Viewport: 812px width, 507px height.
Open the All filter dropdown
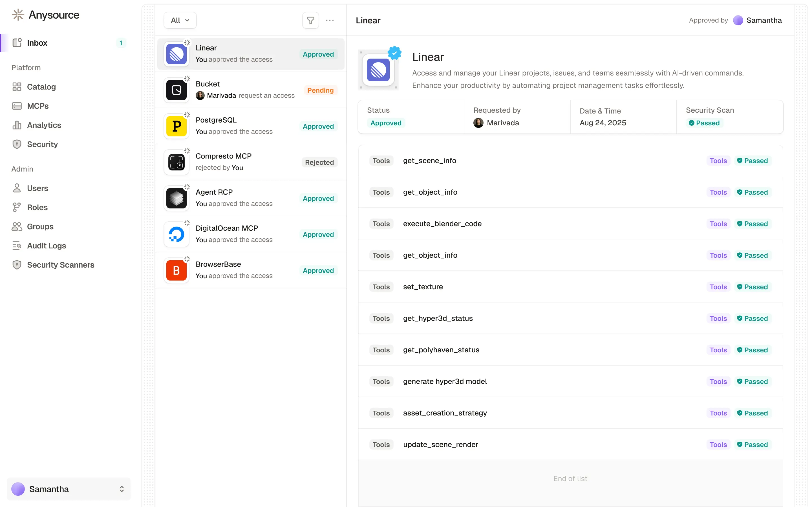[x=180, y=21]
